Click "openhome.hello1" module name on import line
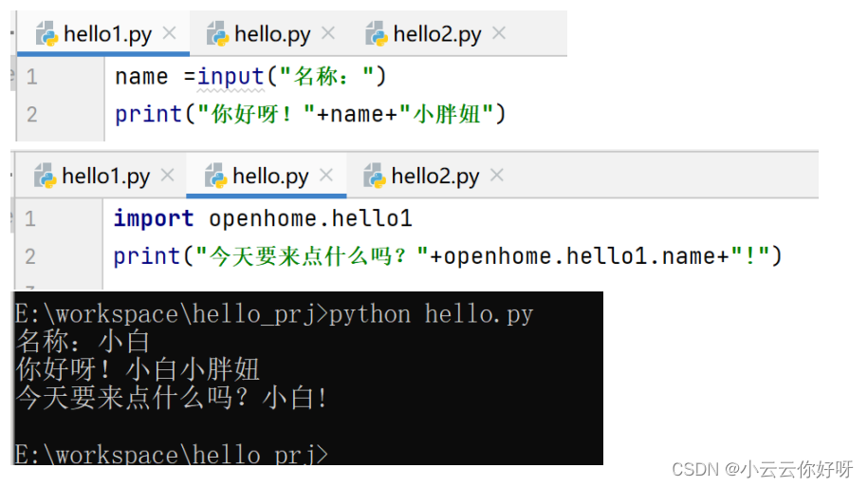The width and height of the screenshot is (868, 487). pyautogui.click(x=310, y=218)
